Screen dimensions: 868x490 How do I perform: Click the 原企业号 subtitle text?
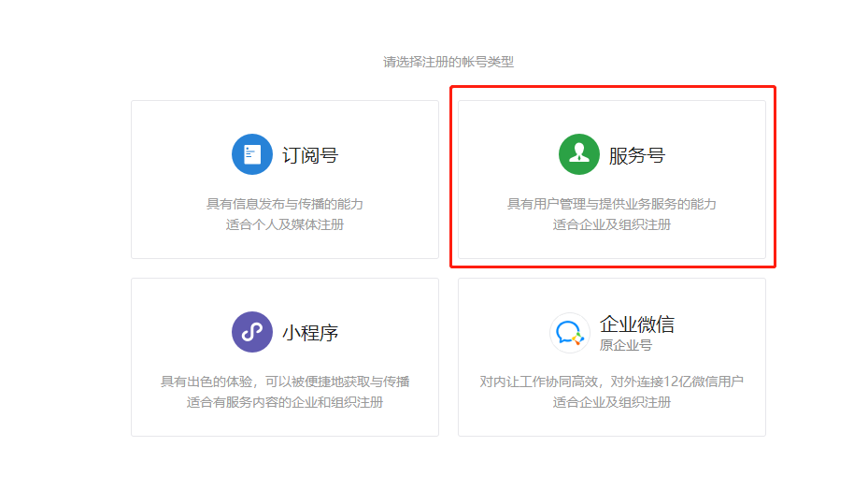625,345
